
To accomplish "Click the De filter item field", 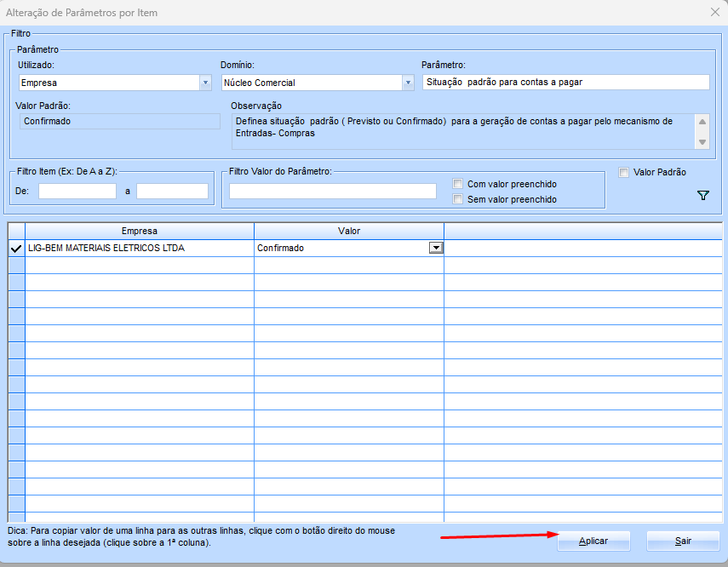I will pos(77,191).
